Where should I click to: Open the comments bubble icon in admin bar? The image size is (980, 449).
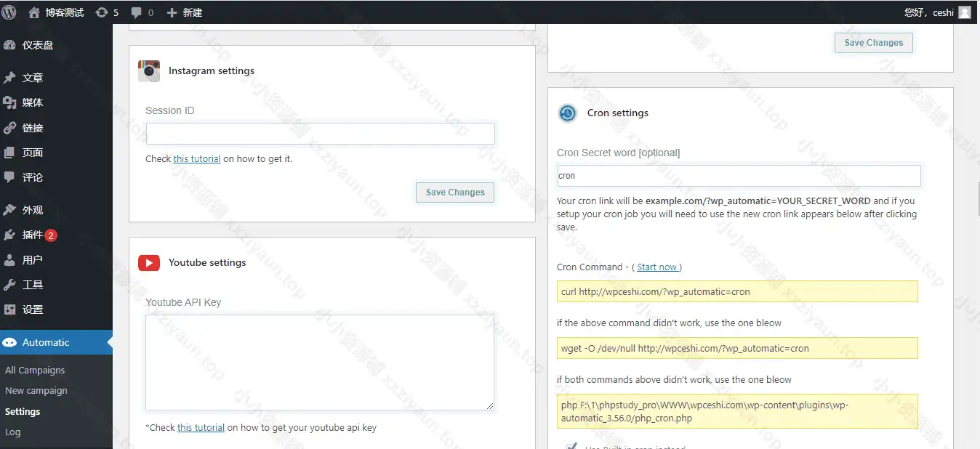pos(136,12)
